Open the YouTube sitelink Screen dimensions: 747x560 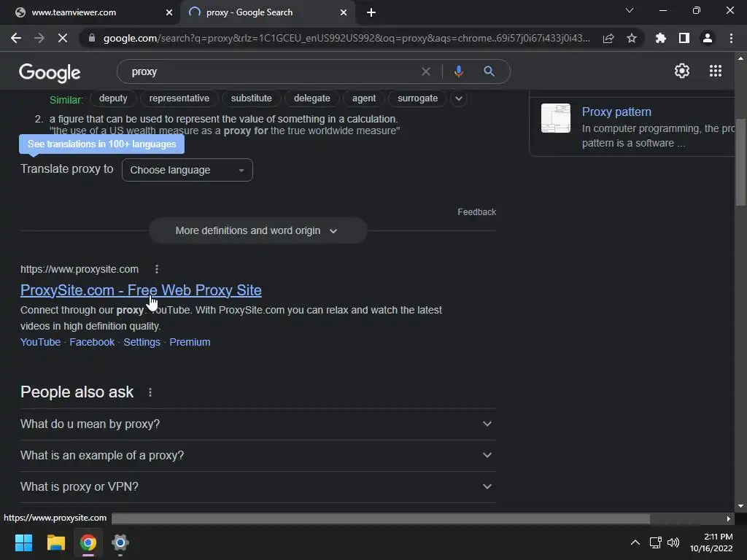(x=41, y=342)
